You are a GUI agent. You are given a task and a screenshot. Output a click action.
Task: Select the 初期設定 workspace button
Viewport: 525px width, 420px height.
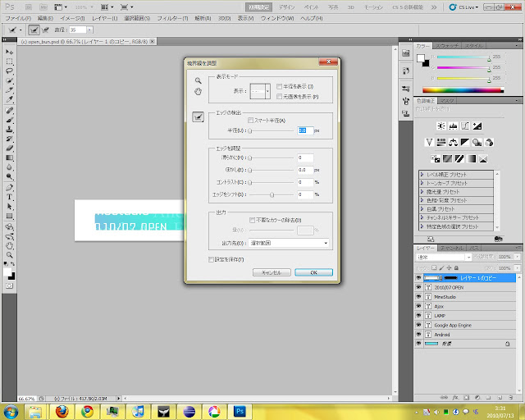259,7
